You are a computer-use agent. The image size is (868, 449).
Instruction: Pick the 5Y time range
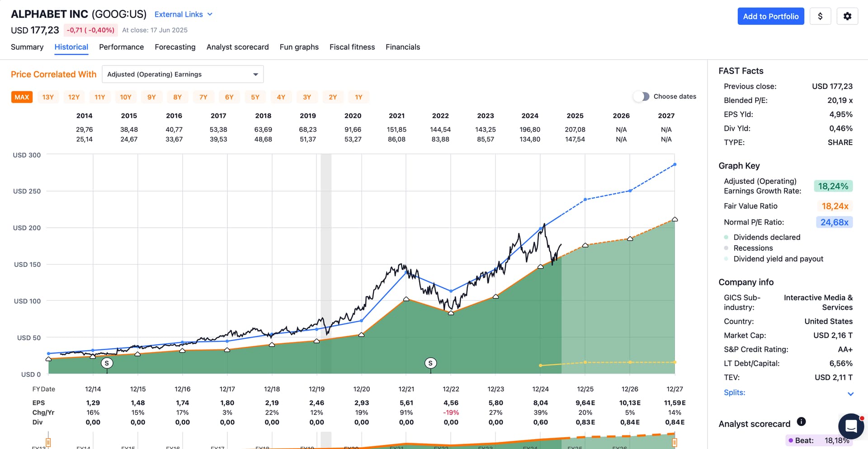tap(255, 97)
